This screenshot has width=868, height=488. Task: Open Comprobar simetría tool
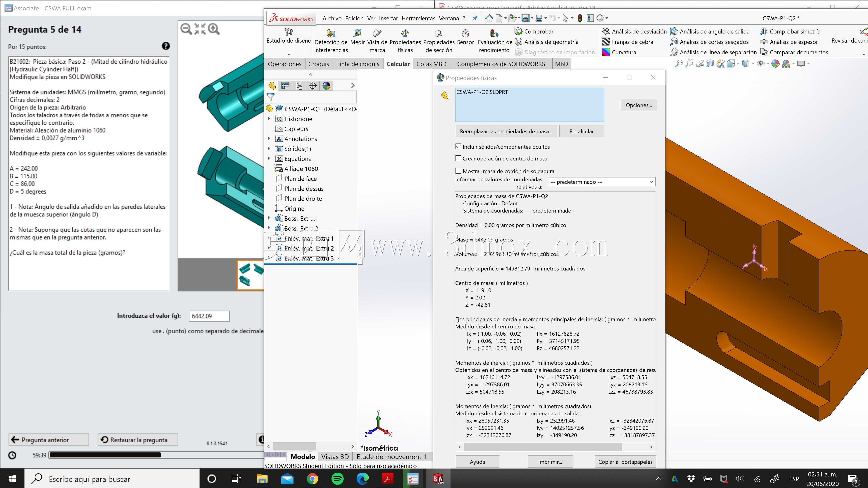(790, 31)
